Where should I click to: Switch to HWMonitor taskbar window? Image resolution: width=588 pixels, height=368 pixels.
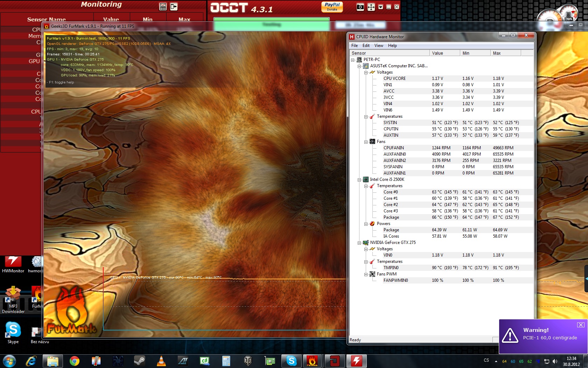point(356,361)
